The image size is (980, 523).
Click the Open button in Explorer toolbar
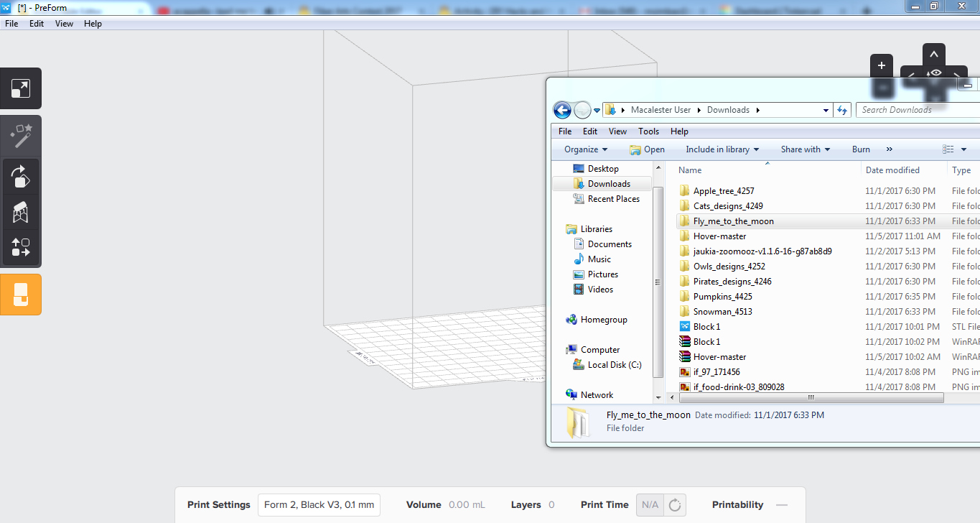click(647, 149)
